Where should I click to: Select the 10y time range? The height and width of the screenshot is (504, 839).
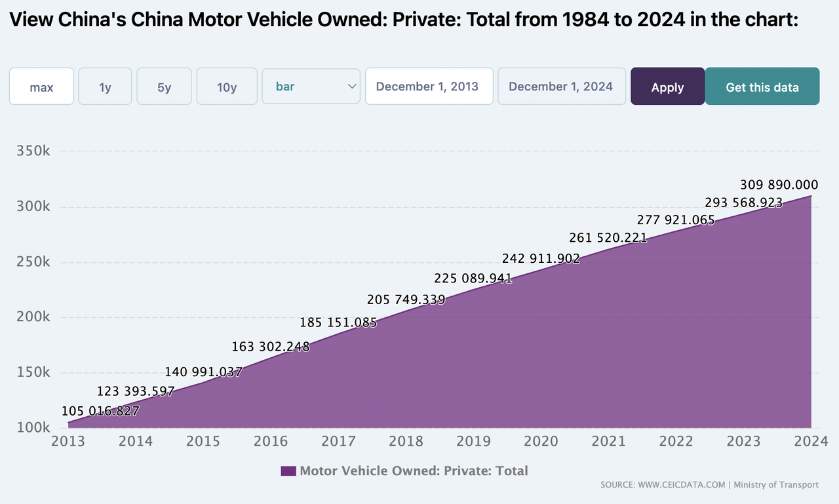point(226,87)
